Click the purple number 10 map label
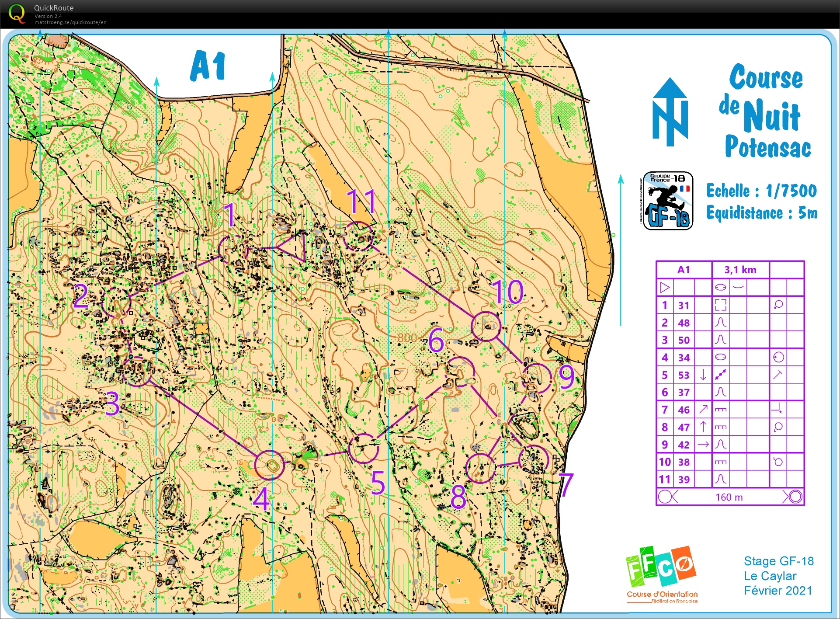Image resolution: width=840 pixels, height=619 pixels. [507, 292]
